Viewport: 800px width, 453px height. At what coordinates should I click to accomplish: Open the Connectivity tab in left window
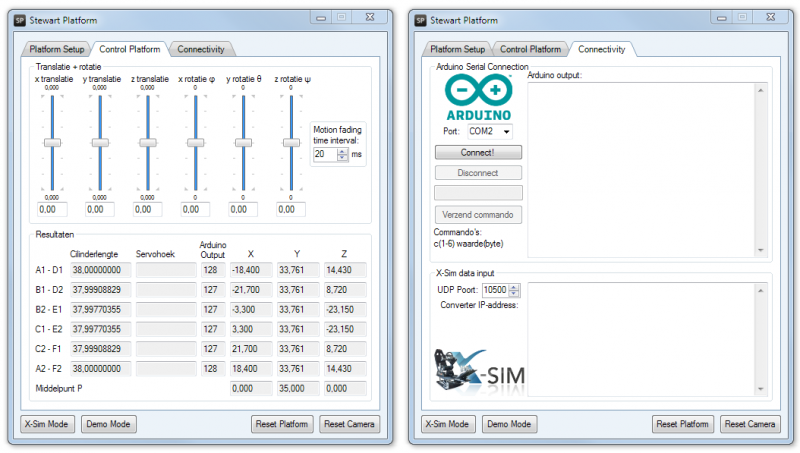pyautogui.click(x=201, y=49)
